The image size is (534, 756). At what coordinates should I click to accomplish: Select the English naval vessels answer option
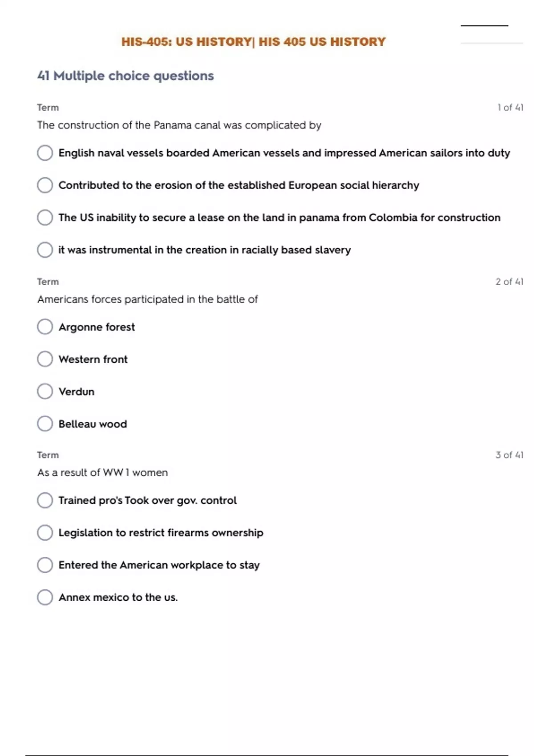coord(45,153)
